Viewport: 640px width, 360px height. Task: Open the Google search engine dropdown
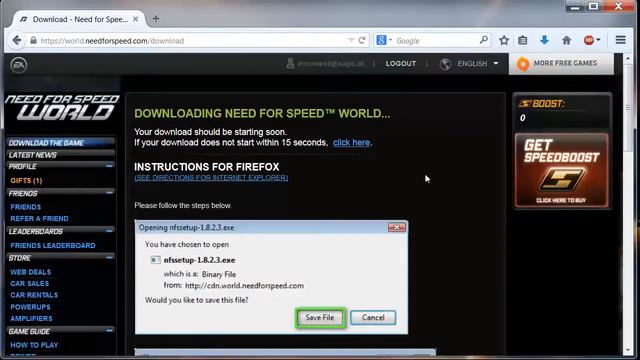pyautogui.click(x=391, y=40)
